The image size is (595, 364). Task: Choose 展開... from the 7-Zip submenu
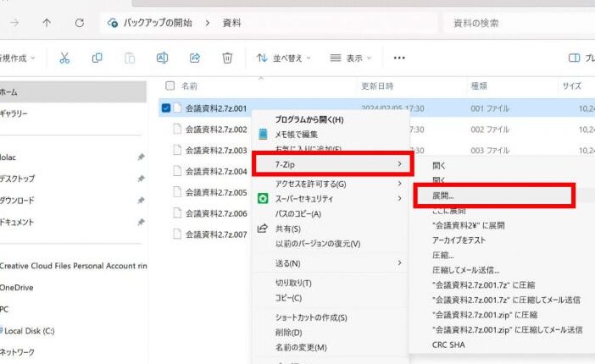point(449,196)
